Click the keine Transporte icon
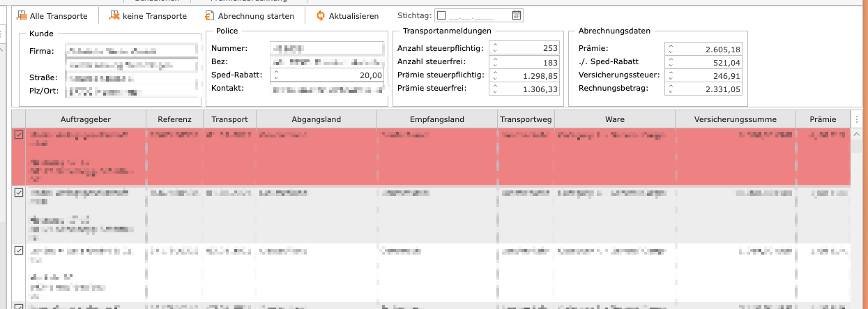868x309 pixels. tap(114, 15)
